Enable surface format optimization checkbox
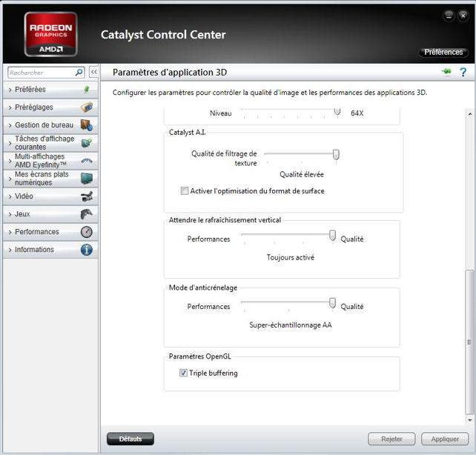Image resolution: width=476 pixels, height=455 pixels. 185,190
